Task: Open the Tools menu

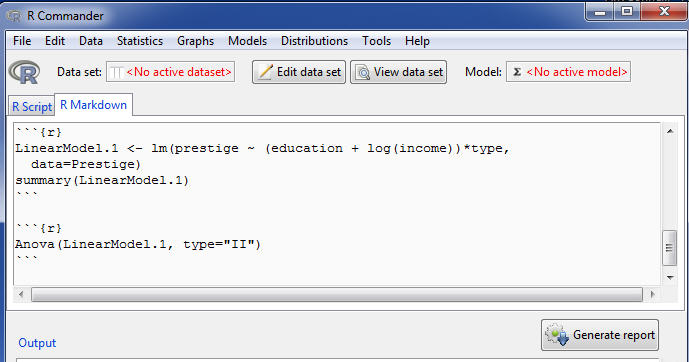Action: (377, 41)
